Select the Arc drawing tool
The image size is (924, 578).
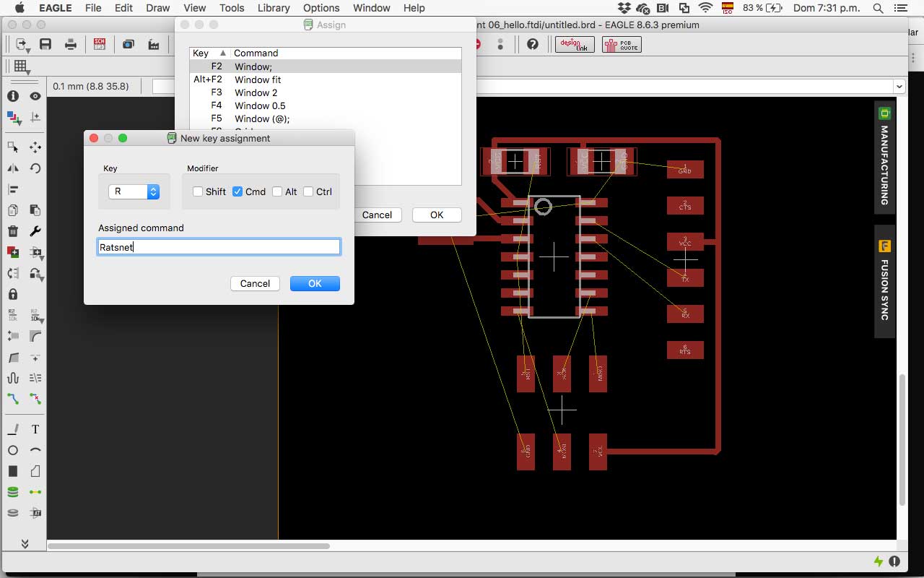pyautogui.click(x=35, y=450)
